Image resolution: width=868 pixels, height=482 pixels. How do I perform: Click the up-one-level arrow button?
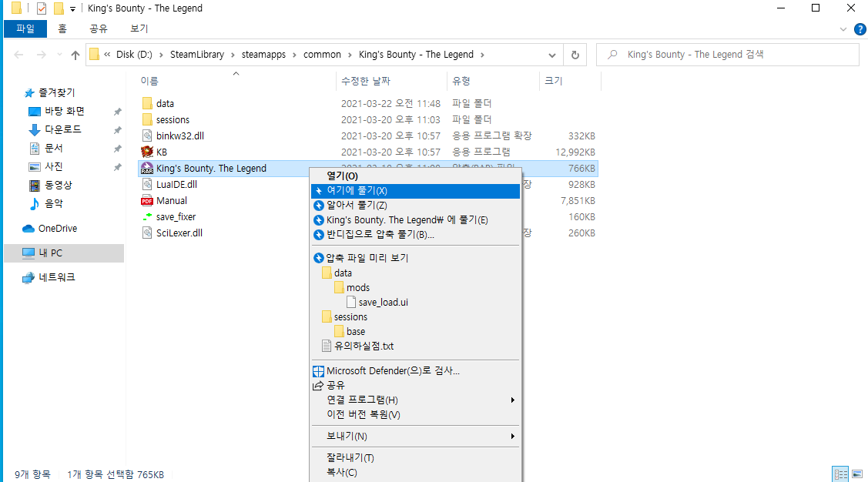[75, 55]
